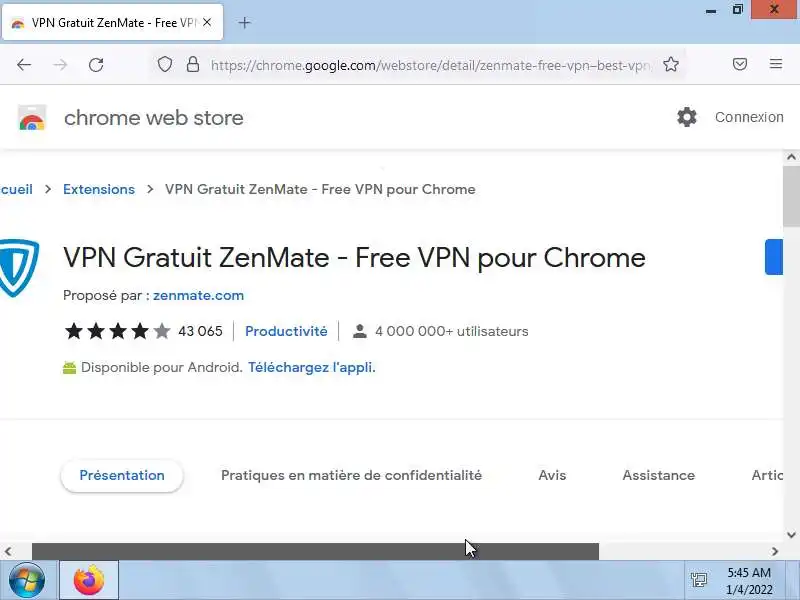Click the partially visible Accueil breadcrumb
The image size is (800, 600).
tap(16, 189)
